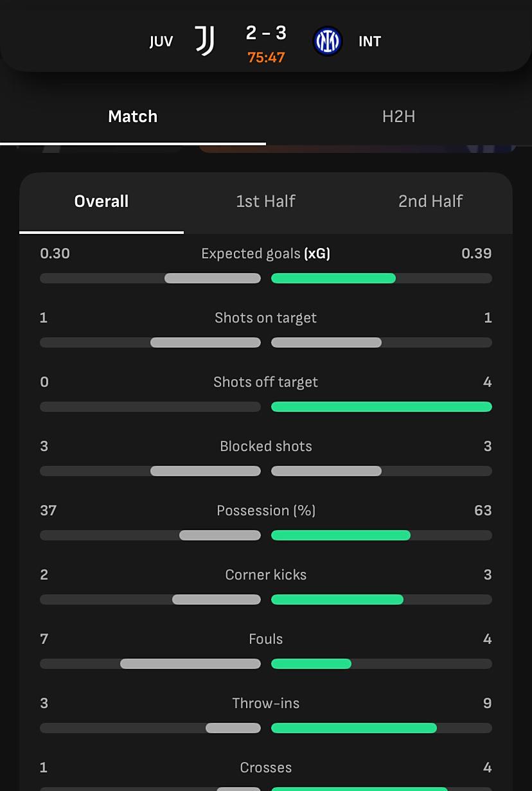Tap the Expected goals (xG) label
Screen dimensions: 532x791
pyautogui.click(x=265, y=254)
